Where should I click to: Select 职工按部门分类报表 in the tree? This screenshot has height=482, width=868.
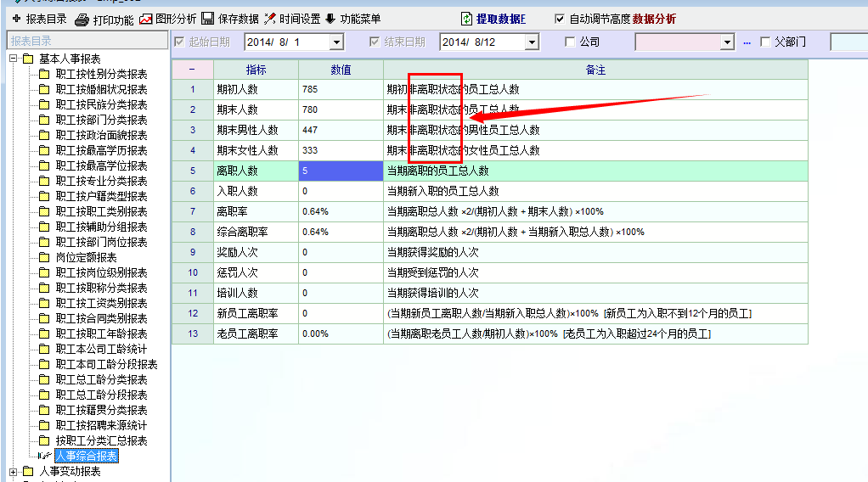tap(101, 120)
